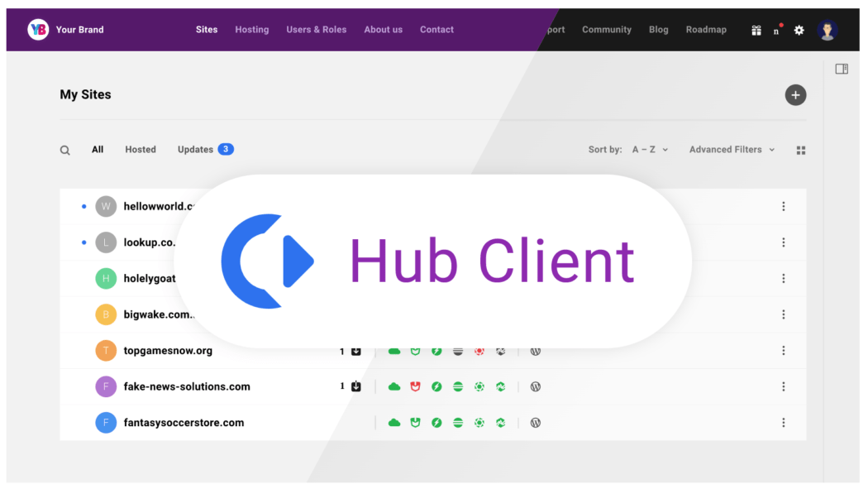The height and width of the screenshot is (489, 868).
Task: Click the red SmartCrawl icon on topgamesnow.org
Action: pos(479,351)
